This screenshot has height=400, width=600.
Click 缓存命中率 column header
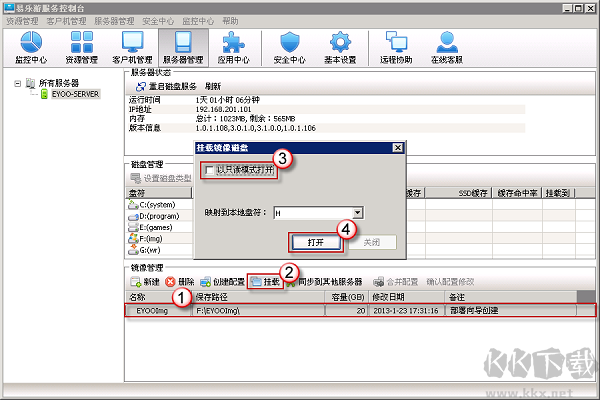coord(517,193)
